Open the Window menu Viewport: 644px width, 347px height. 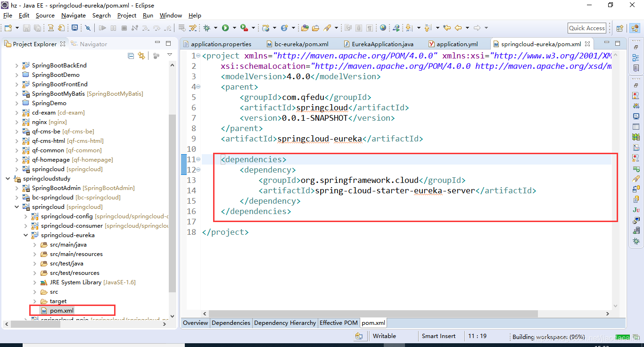[x=171, y=15]
